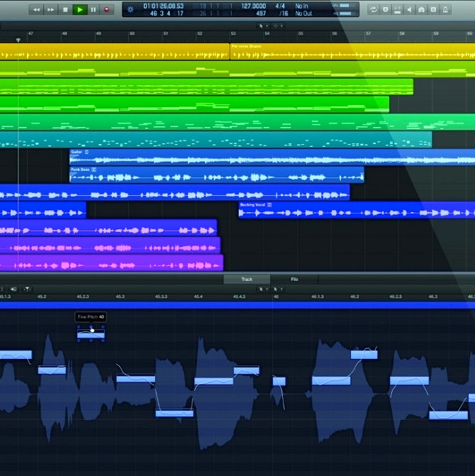Pause playback with the pause button

93,10
